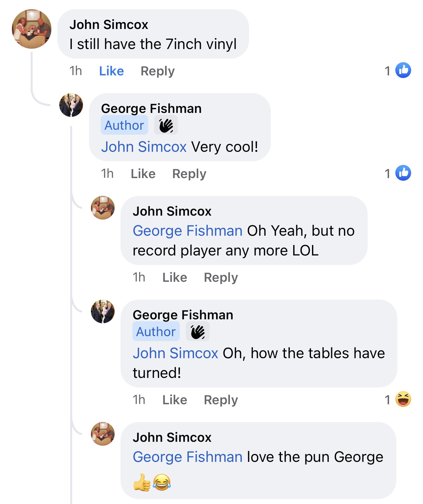Click the thumbs-up reaction on John's vinyl comment
423x504 pixels.
403,70
